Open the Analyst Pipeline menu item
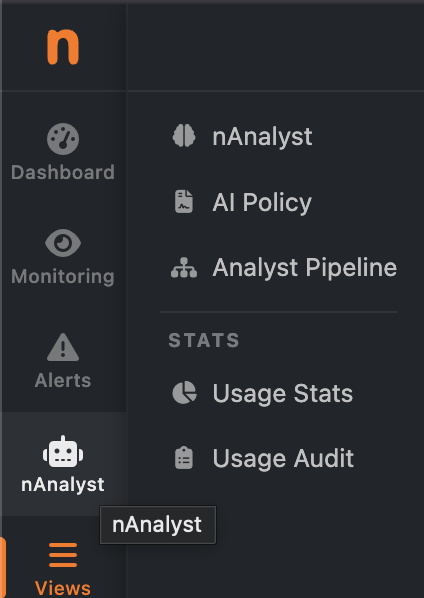The height and width of the screenshot is (598, 424). (x=305, y=267)
